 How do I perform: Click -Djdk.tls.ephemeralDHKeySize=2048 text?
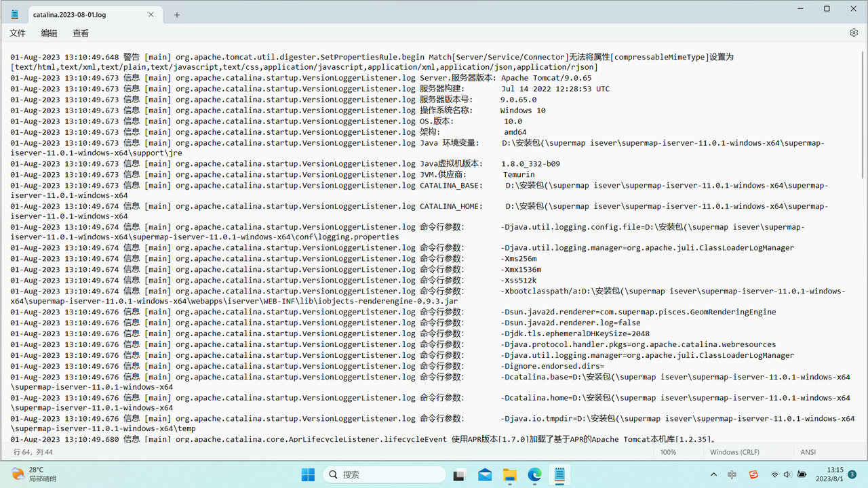point(575,333)
